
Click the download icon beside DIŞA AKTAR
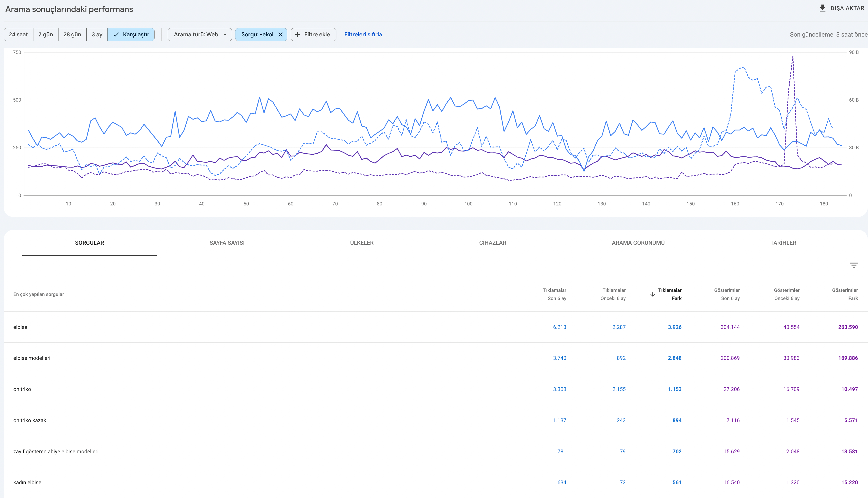823,8
